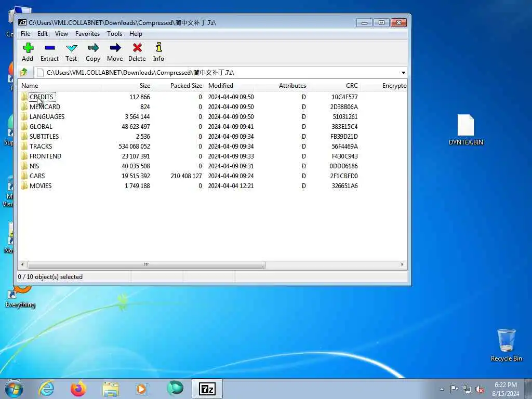This screenshot has width=532, height=399.
Task: Click the archive path address field
Action: [217, 72]
